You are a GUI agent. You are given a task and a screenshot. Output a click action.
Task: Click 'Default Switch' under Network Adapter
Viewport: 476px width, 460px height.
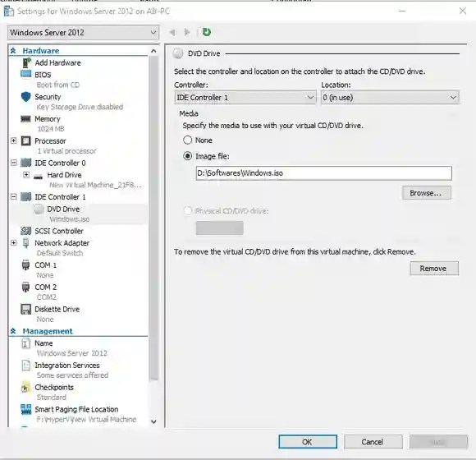click(60, 253)
